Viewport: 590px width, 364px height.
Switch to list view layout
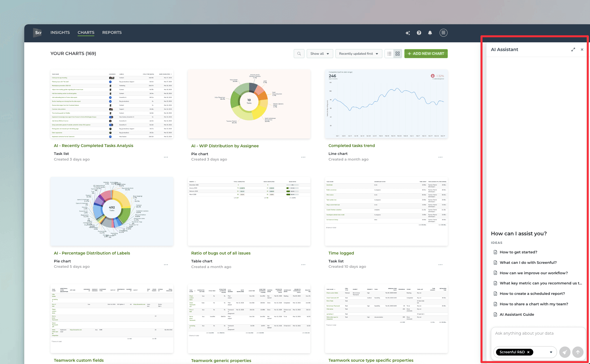[x=389, y=54]
